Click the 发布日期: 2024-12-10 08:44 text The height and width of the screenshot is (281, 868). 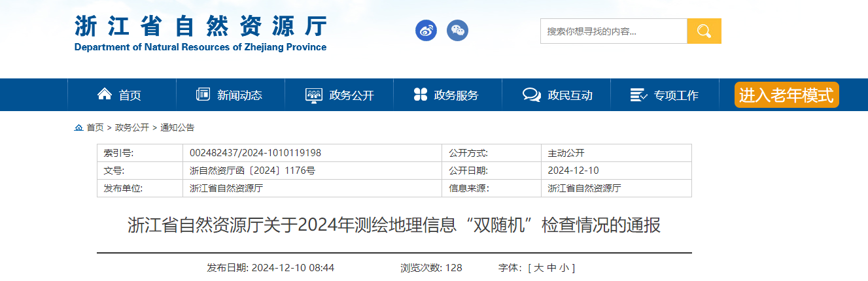(271, 268)
